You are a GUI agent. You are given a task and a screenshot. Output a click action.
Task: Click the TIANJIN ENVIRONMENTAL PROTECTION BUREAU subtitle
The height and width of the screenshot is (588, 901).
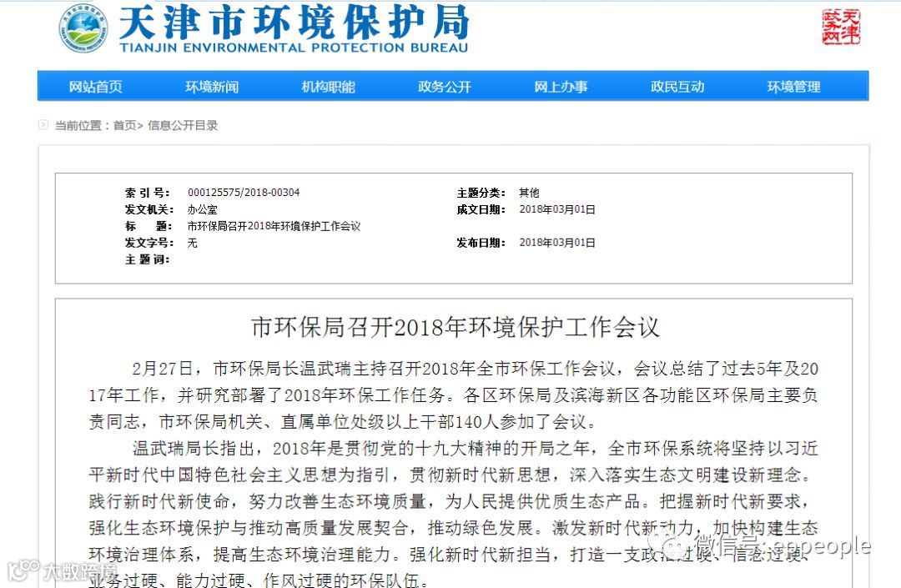pyautogui.click(x=294, y=48)
